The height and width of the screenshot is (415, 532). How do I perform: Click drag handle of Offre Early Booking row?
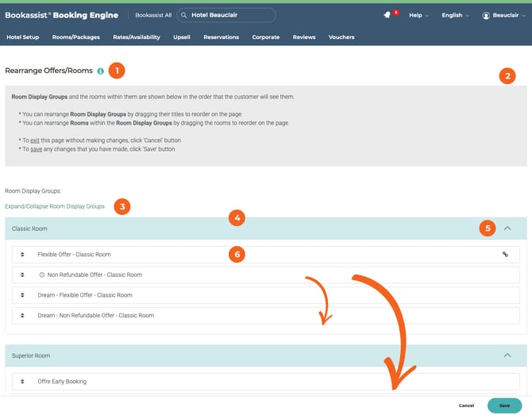(x=22, y=382)
